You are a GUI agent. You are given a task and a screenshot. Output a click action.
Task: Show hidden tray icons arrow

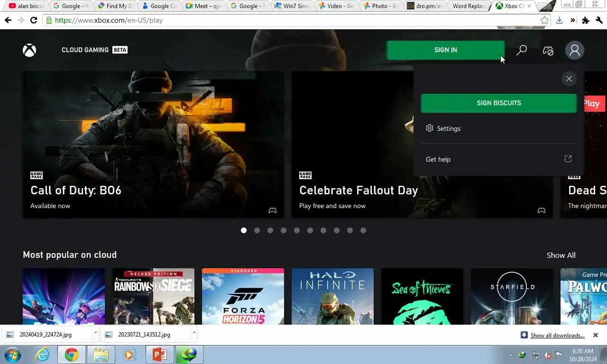tap(511, 355)
